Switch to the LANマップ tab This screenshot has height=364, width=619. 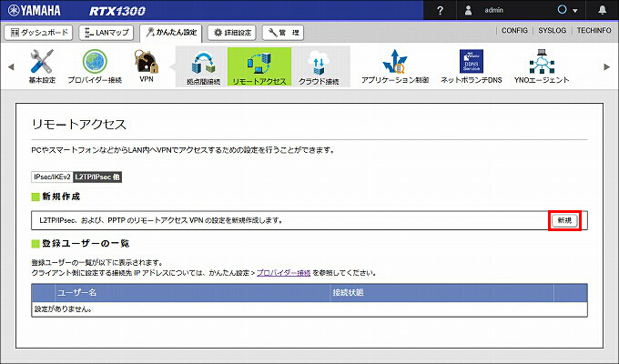(107, 33)
